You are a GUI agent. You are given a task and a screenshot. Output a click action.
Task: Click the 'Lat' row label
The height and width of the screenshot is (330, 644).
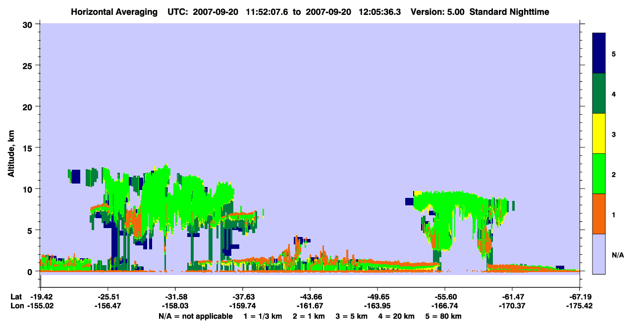[16, 296]
